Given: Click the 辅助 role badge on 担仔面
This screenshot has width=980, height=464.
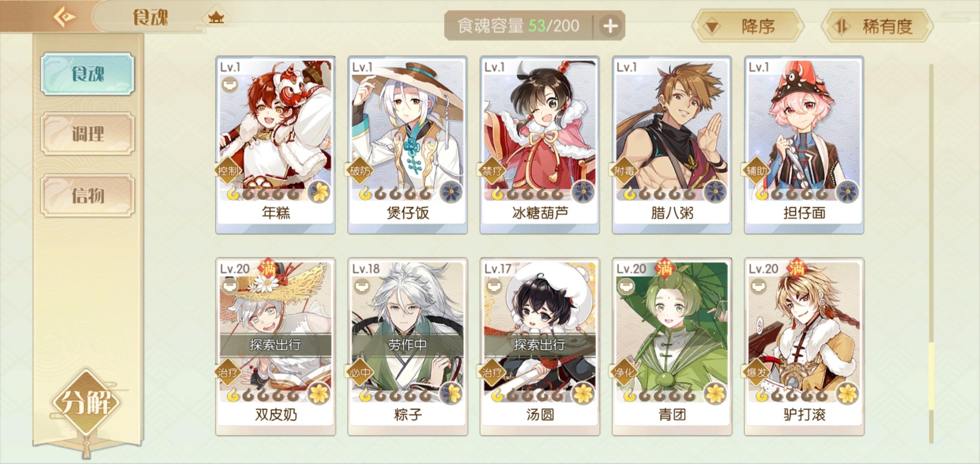Looking at the screenshot, I should 756,171.
